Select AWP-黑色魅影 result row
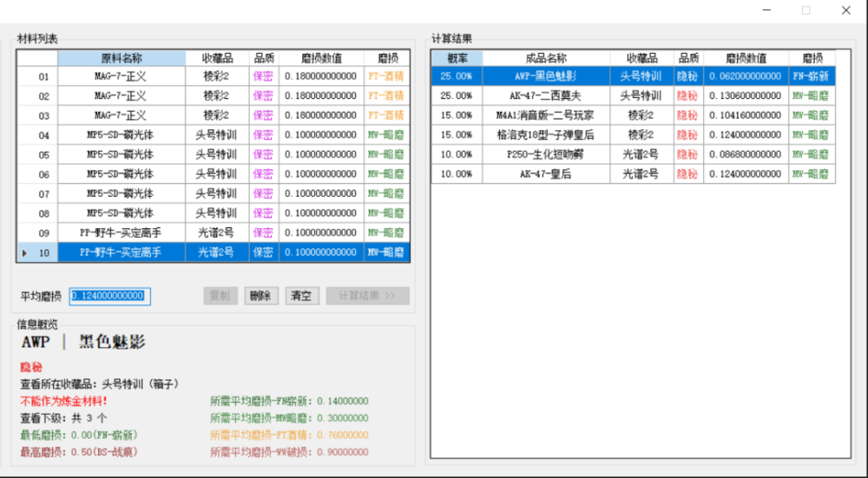This screenshot has width=868, height=478. [634, 75]
